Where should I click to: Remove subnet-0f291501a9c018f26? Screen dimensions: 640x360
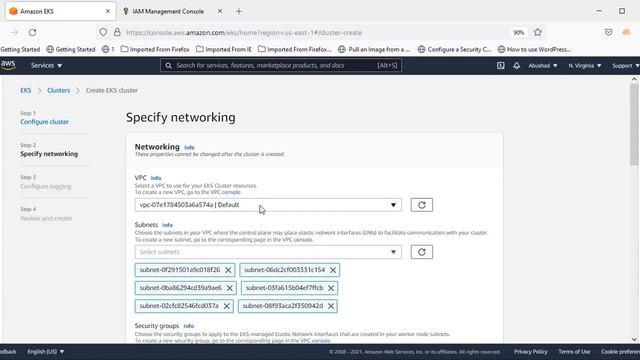(x=228, y=270)
